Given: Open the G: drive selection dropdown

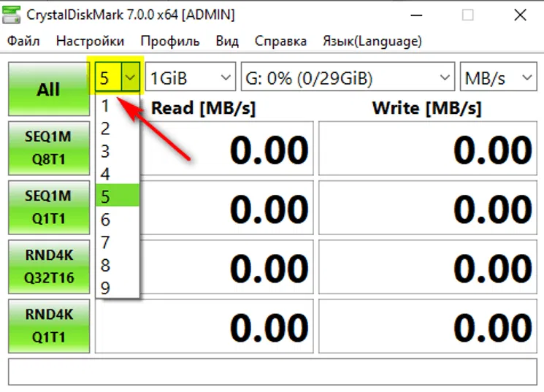Looking at the screenshot, I should 348,77.
